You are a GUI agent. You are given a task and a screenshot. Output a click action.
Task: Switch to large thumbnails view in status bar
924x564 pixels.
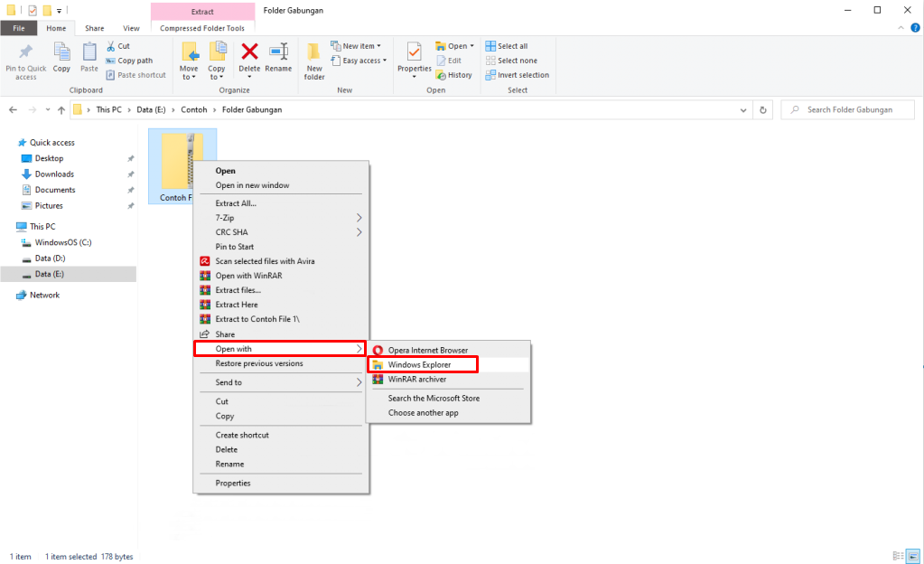click(914, 556)
